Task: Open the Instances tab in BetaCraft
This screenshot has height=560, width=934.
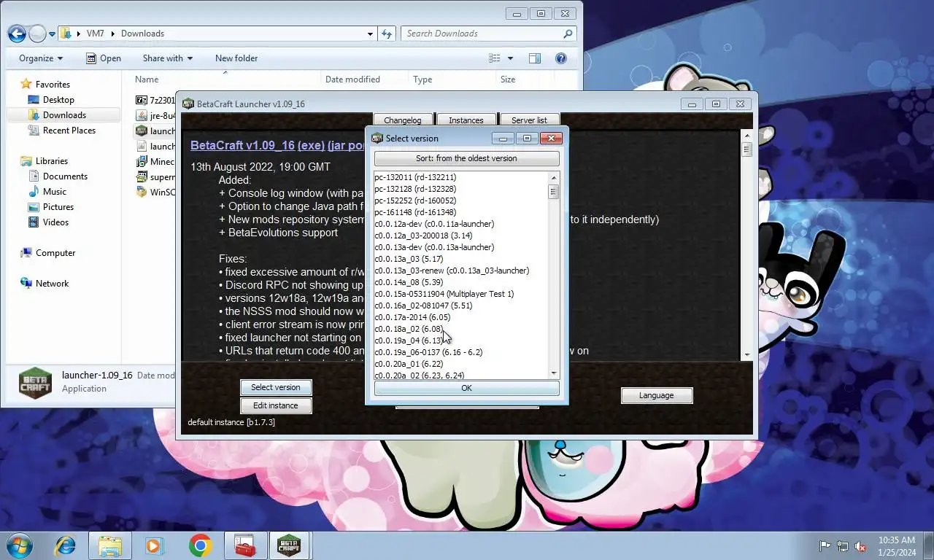Action: pyautogui.click(x=466, y=120)
